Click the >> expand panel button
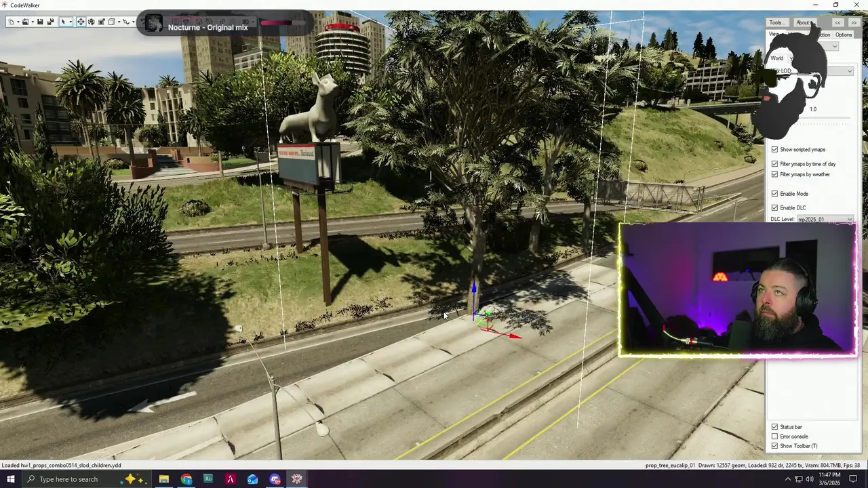 point(854,22)
